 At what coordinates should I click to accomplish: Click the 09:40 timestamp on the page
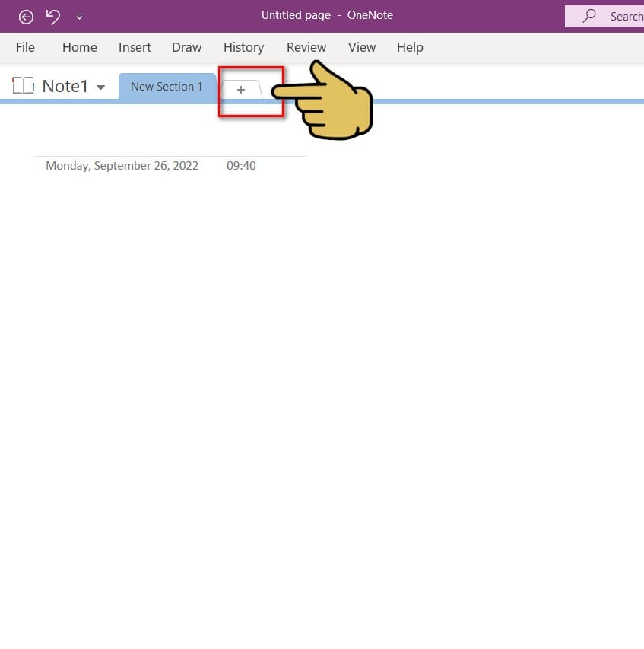tap(241, 165)
